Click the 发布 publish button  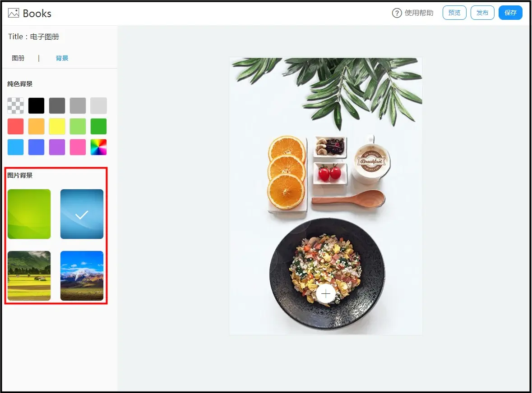(482, 13)
